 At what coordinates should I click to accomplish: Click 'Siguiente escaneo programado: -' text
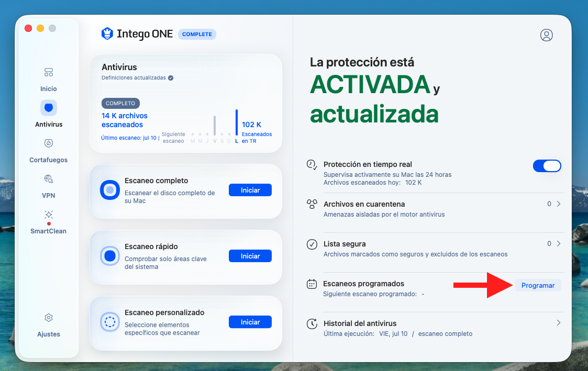[x=373, y=294]
